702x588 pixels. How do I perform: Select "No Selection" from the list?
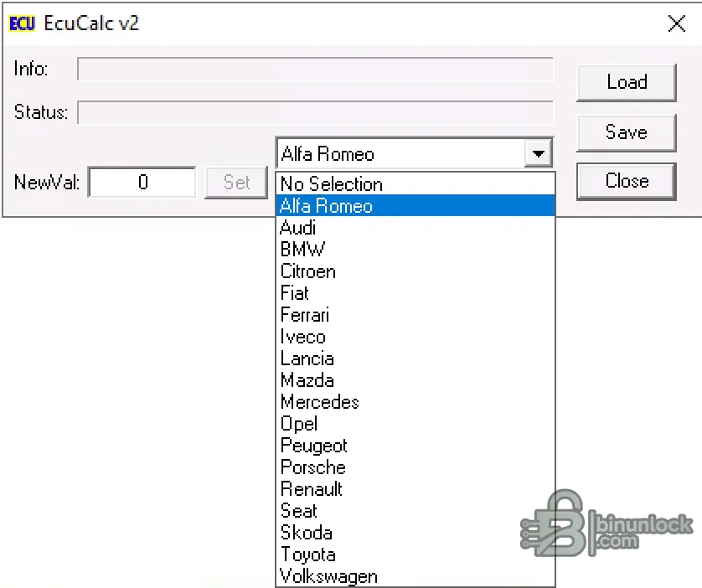332,184
